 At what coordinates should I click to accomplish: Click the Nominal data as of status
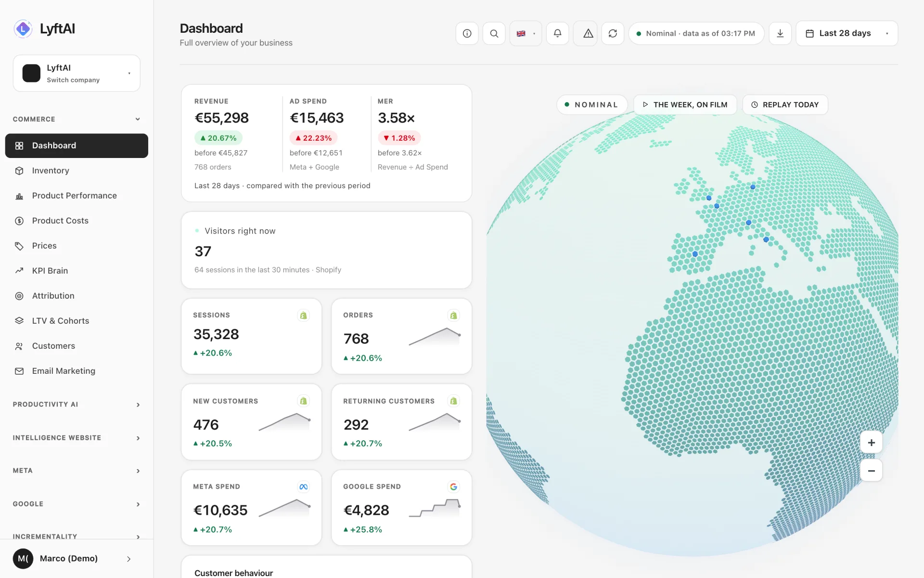click(696, 33)
